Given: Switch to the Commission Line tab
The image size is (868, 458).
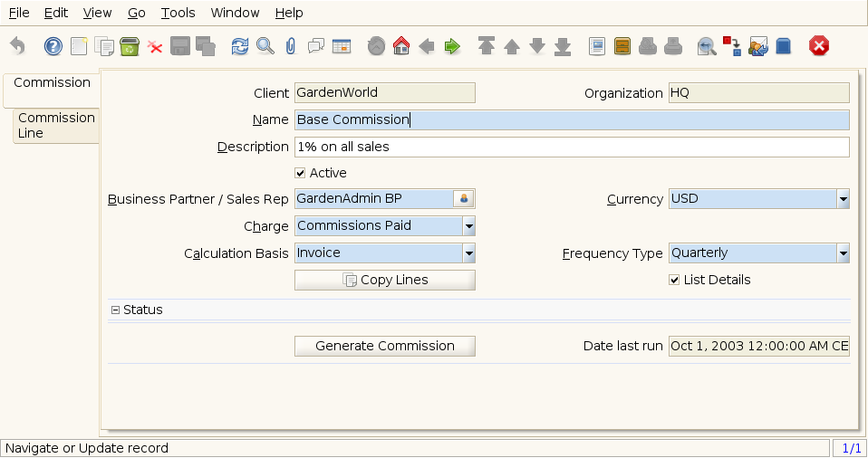Looking at the screenshot, I should click(55, 125).
